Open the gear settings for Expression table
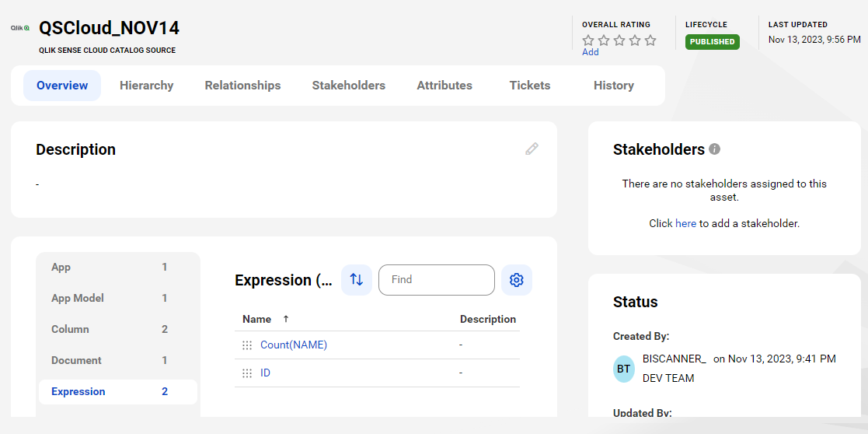868x434 pixels. 517,280
